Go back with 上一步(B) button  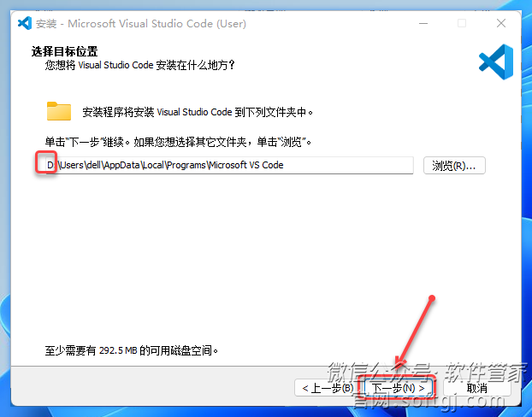click(327, 388)
